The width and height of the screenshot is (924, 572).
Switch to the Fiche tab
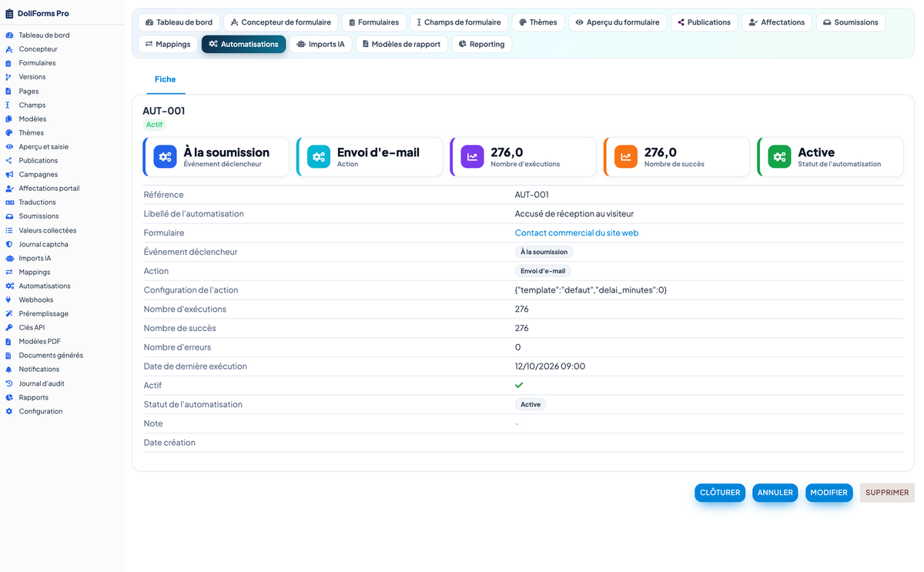165,79
